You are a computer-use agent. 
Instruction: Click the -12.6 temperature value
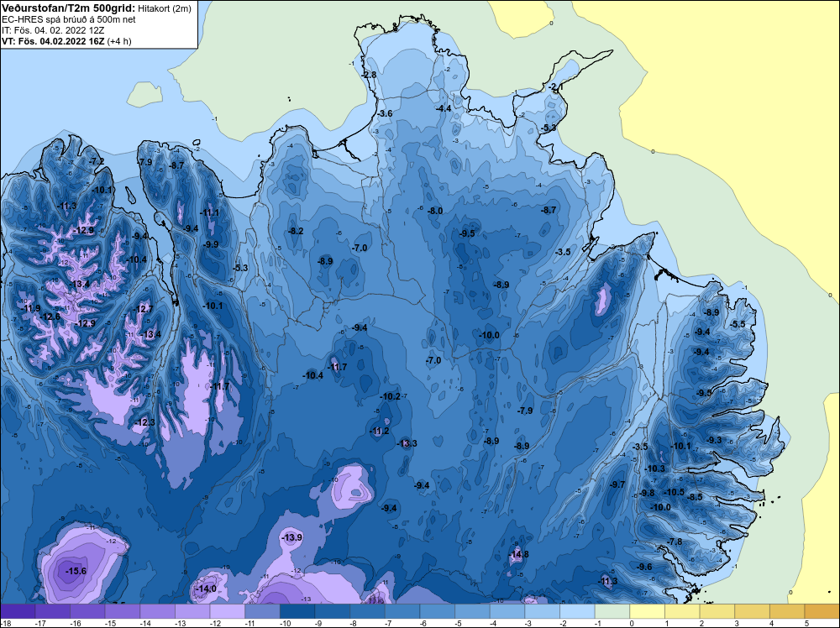click(50, 317)
